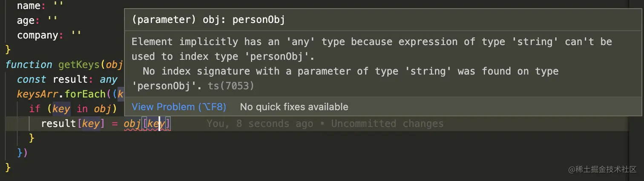Click the 'if' keyword
This screenshot has width=644, height=181.
pyautogui.click(x=34, y=109)
